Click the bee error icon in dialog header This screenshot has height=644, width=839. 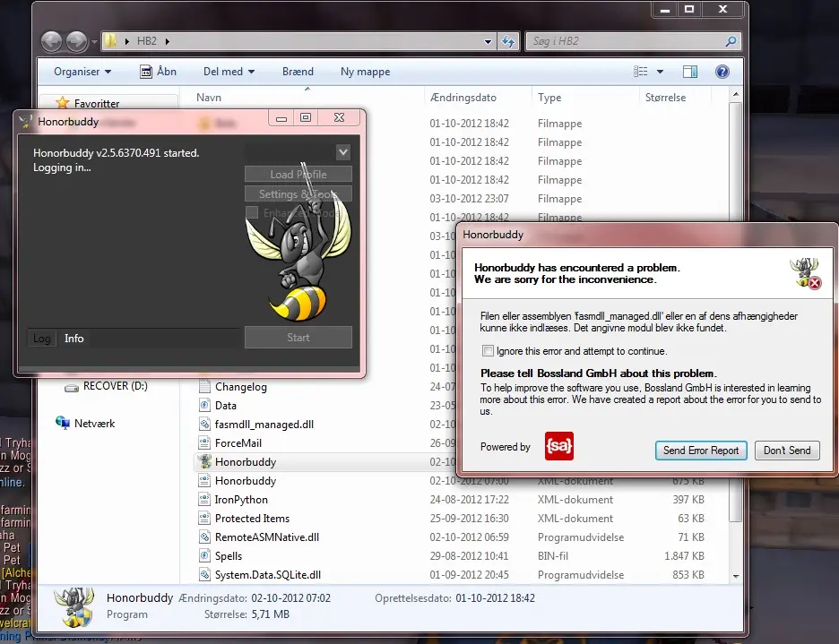pyautogui.click(x=805, y=273)
